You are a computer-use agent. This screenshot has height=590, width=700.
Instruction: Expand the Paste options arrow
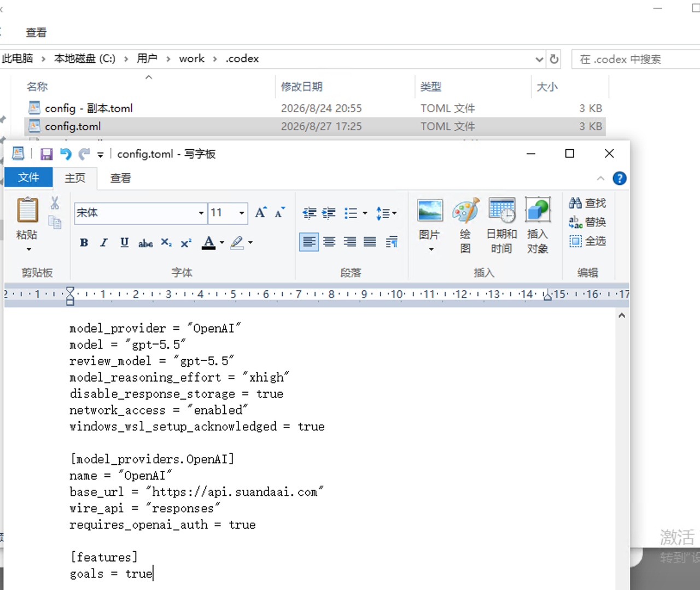click(x=28, y=249)
